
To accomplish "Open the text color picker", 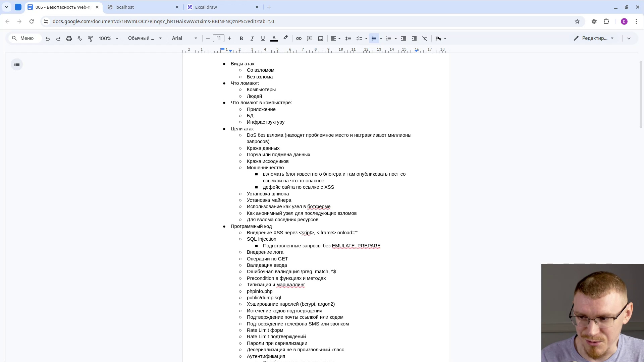I will point(274,39).
